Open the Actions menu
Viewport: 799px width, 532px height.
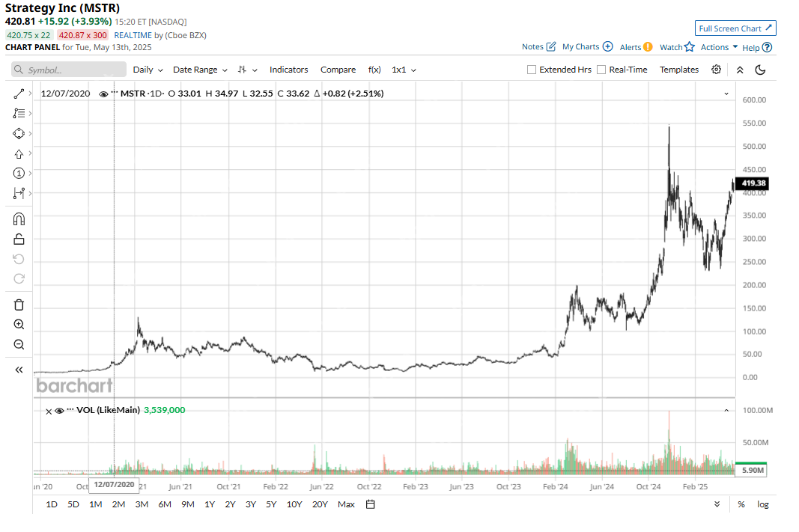pyautogui.click(x=715, y=46)
